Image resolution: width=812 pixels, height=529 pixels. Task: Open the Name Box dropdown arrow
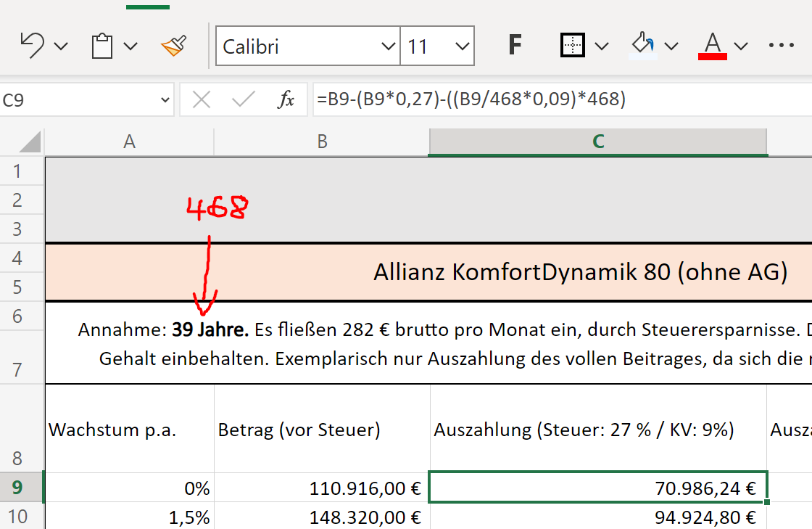165,99
